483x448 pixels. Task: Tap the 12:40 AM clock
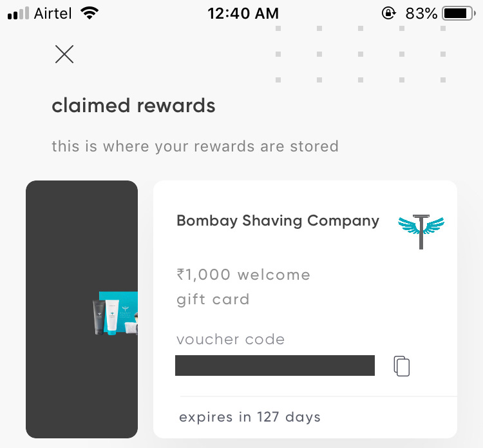[243, 14]
